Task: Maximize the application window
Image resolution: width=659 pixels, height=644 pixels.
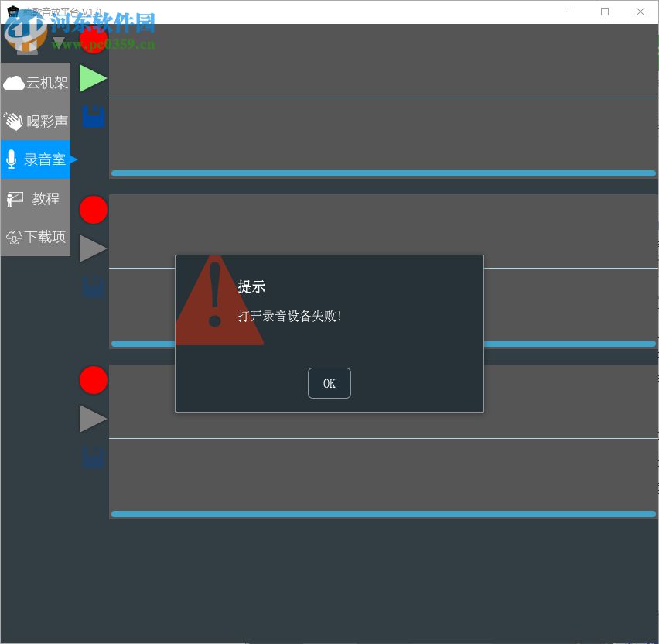Action: click(x=605, y=12)
